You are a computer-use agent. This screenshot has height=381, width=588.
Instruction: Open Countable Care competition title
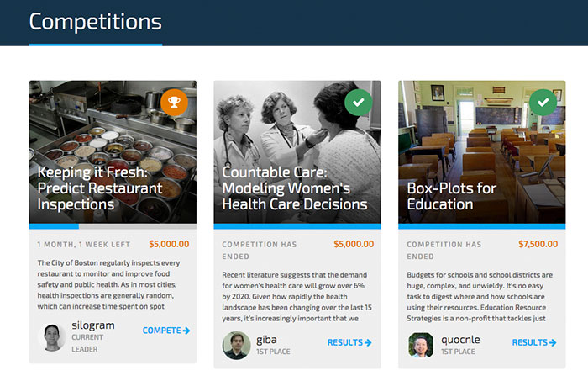point(294,188)
